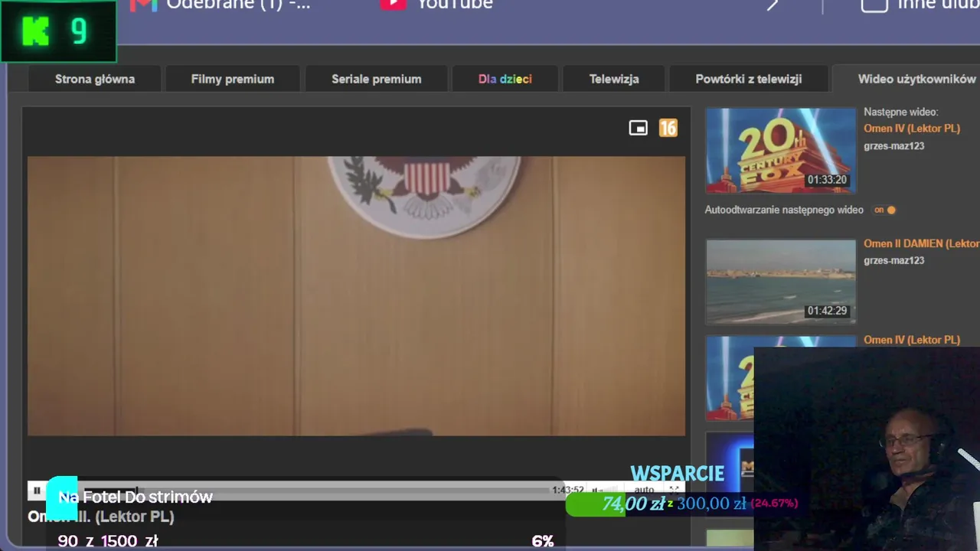Click the main video picture with the eagle seal
Viewport: 980px width, 551px height.
coord(356,296)
